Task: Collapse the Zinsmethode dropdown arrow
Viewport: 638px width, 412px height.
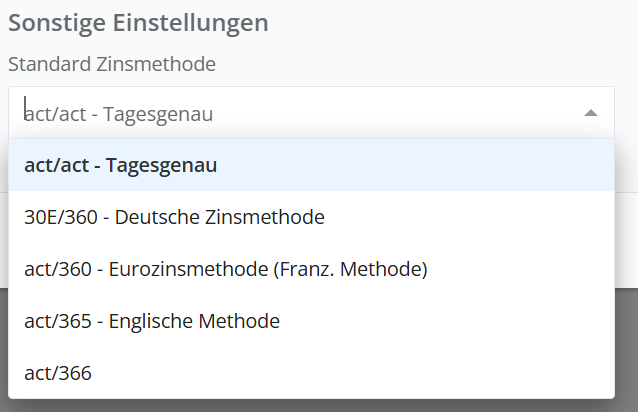Action: [591, 113]
